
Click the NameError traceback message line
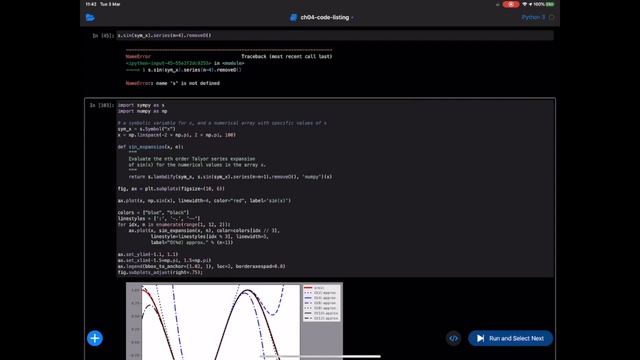[x=173, y=83]
